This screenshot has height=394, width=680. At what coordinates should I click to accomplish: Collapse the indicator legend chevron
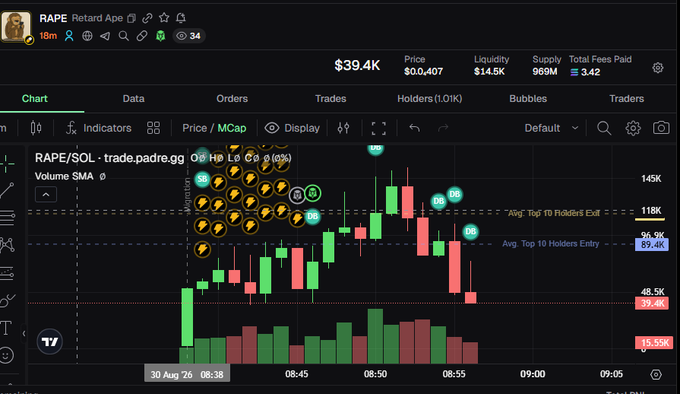click(46, 195)
